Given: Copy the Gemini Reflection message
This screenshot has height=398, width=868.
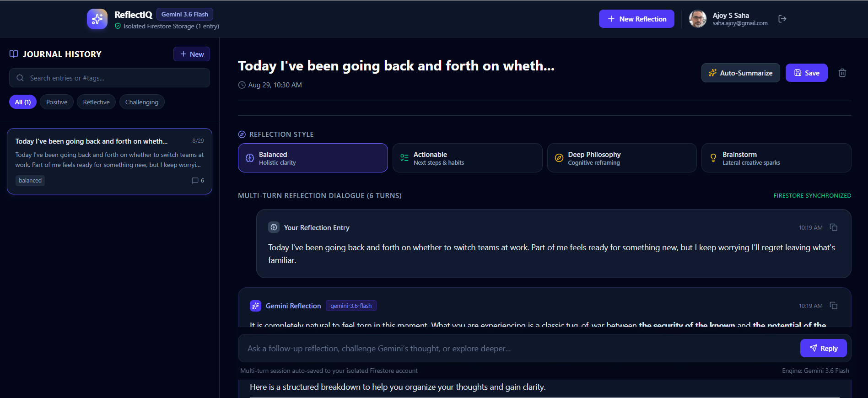Looking at the screenshot, I should pyautogui.click(x=834, y=306).
